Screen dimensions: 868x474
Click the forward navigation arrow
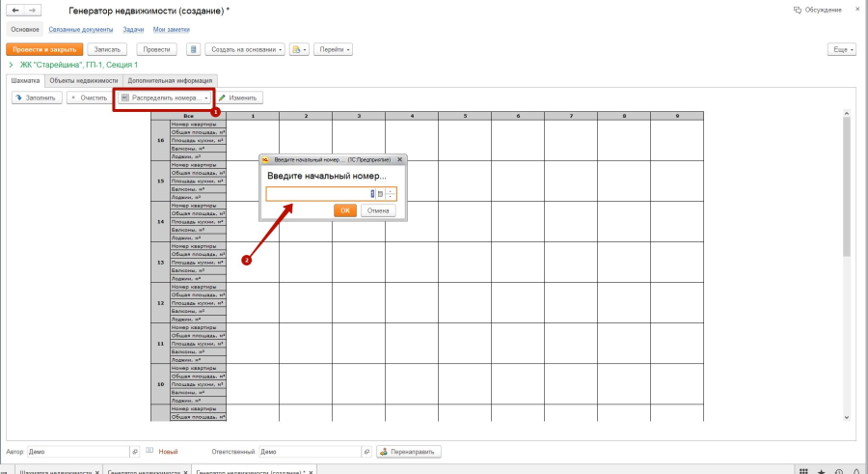(33, 10)
